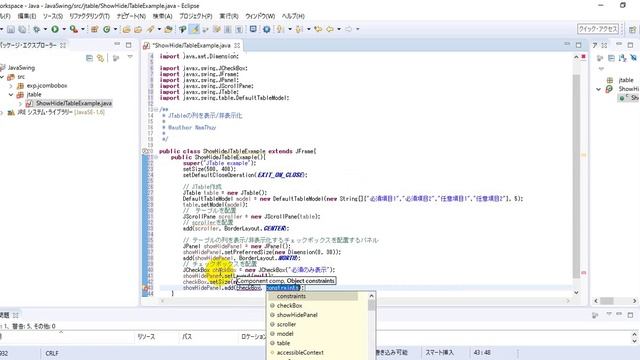Launch Debug with the bug icon

coord(36,29)
